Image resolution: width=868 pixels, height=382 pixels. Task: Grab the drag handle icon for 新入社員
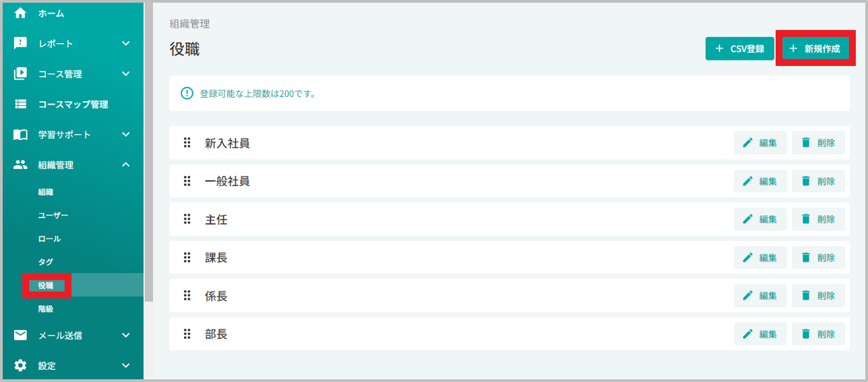(x=187, y=143)
